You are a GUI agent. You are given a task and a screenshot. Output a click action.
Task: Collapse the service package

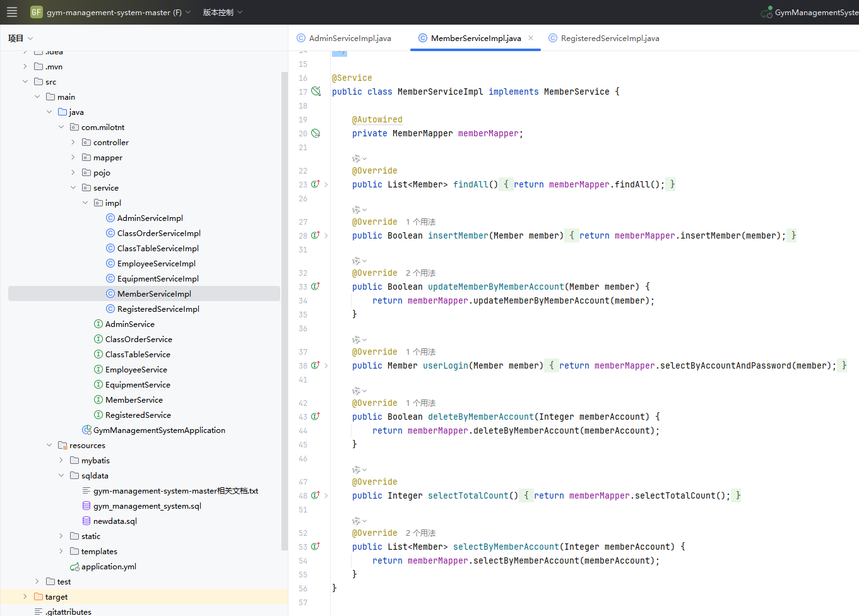(x=73, y=187)
